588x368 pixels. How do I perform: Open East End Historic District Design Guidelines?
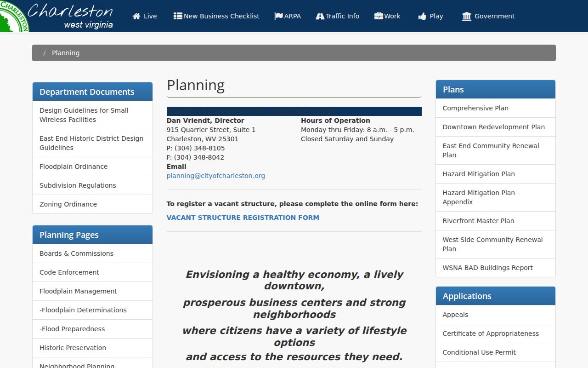tap(92, 143)
